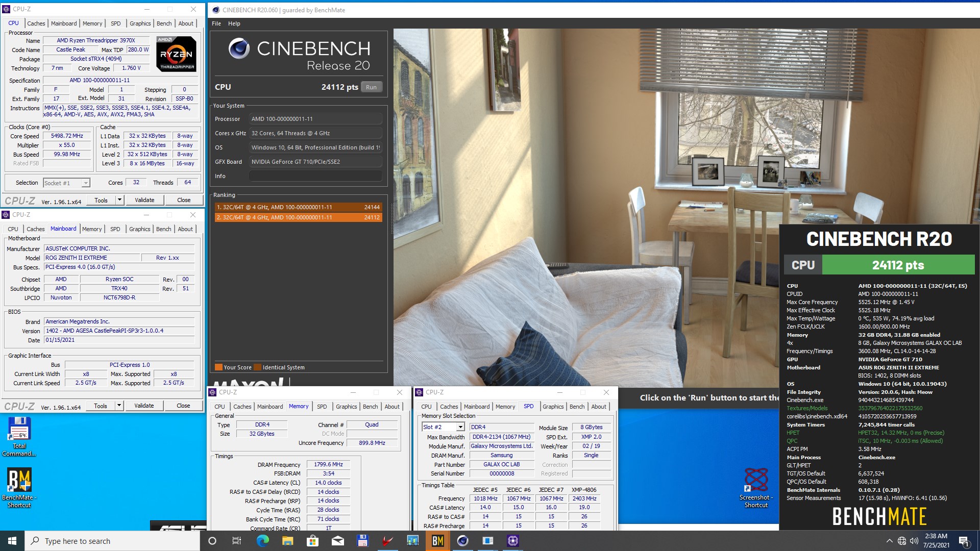Switch to Graphics tab in CPU-Z Mainboard window
This screenshot has width=980, height=551.
coord(139,229)
